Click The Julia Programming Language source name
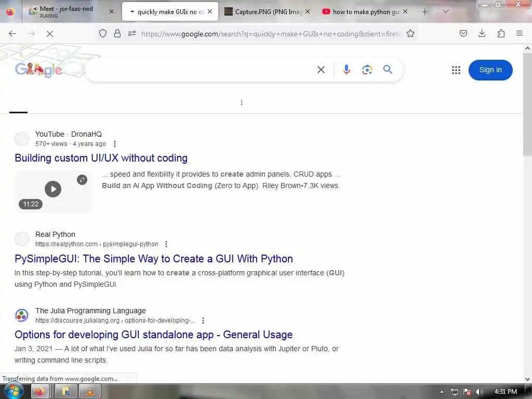The width and height of the screenshot is (532, 399). [x=90, y=311]
